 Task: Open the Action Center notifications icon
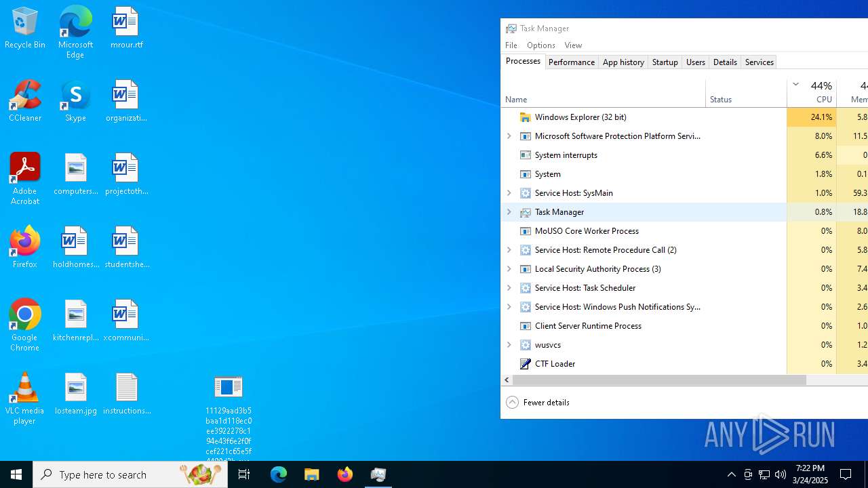pyautogui.click(x=846, y=474)
